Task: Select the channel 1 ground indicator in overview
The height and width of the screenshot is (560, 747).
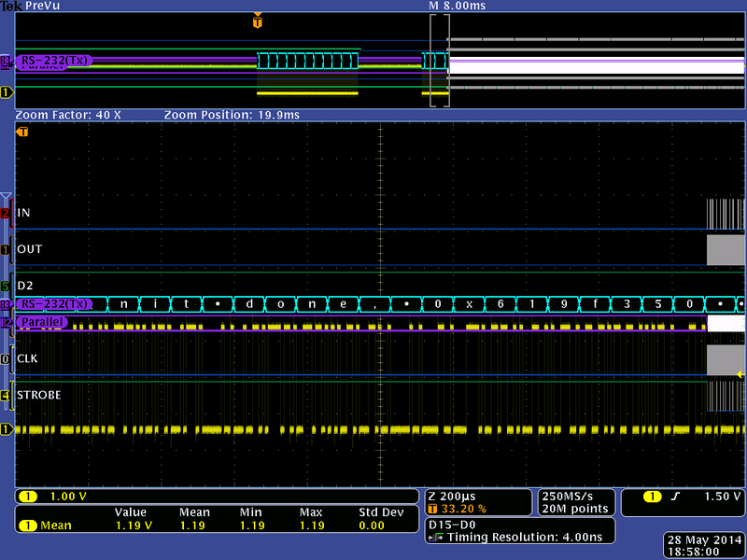Action: 7,92
